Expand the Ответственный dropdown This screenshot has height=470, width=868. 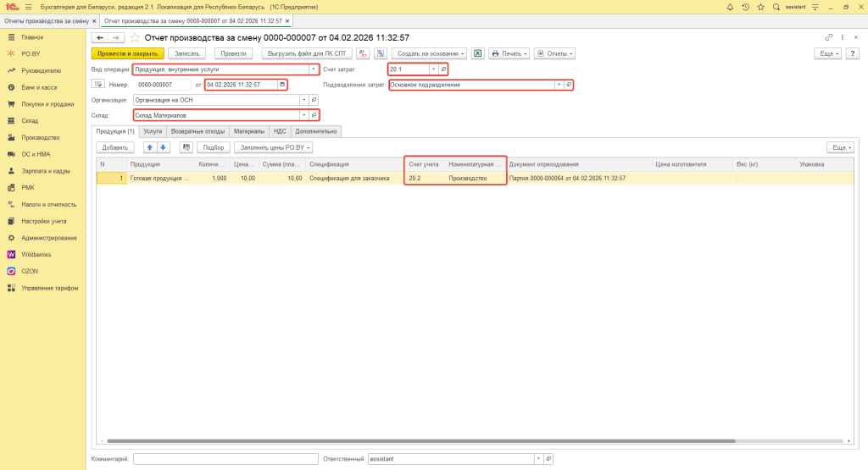(x=538, y=459)
